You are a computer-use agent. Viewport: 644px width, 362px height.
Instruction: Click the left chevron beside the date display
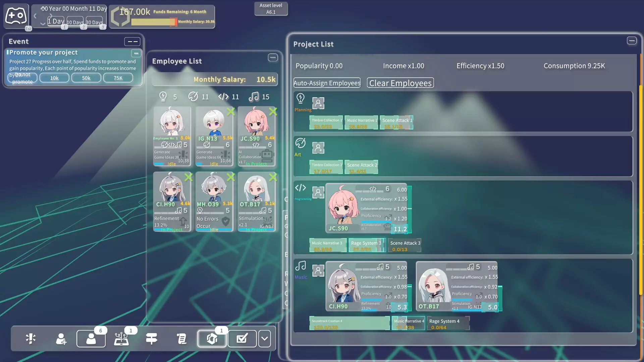click(x=35, y=15)
